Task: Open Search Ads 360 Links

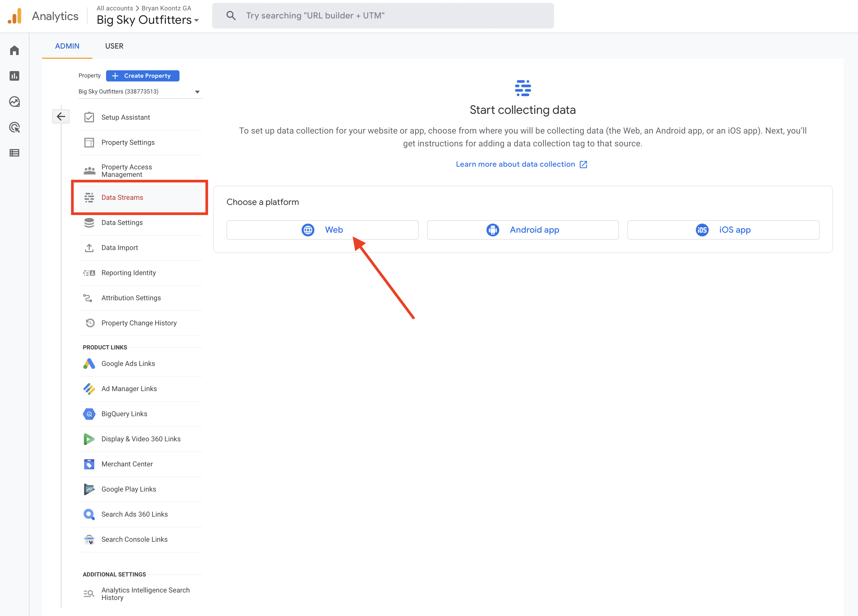Action: click(141, 514)
